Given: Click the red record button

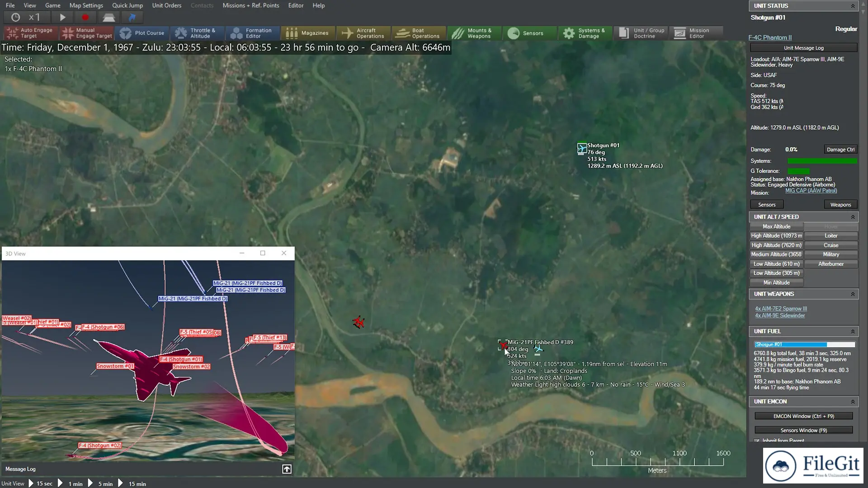Looking at the screenshot, I should click(x=85, y=18).
